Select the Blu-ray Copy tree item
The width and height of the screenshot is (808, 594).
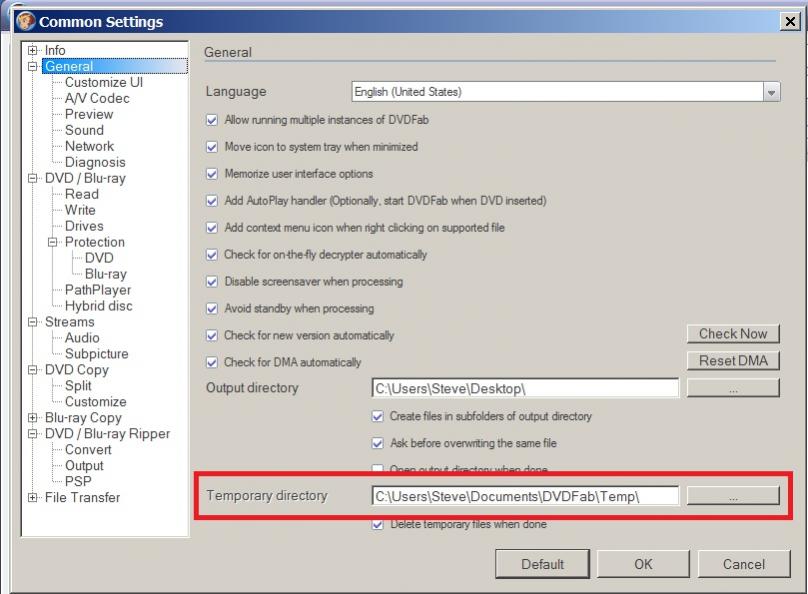pos(83,418)
